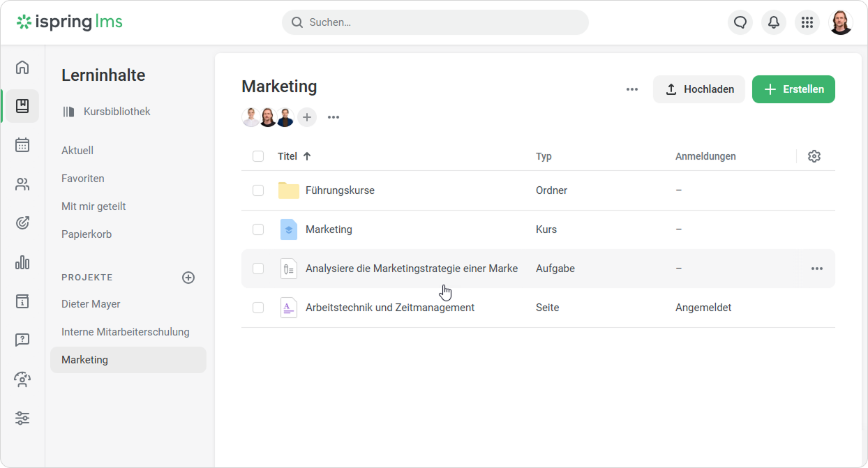Open the reports bar chart icon
Image resolution: width=868 pixels, height=468 pixels.
pyautogui.click(x=22, y=262)
